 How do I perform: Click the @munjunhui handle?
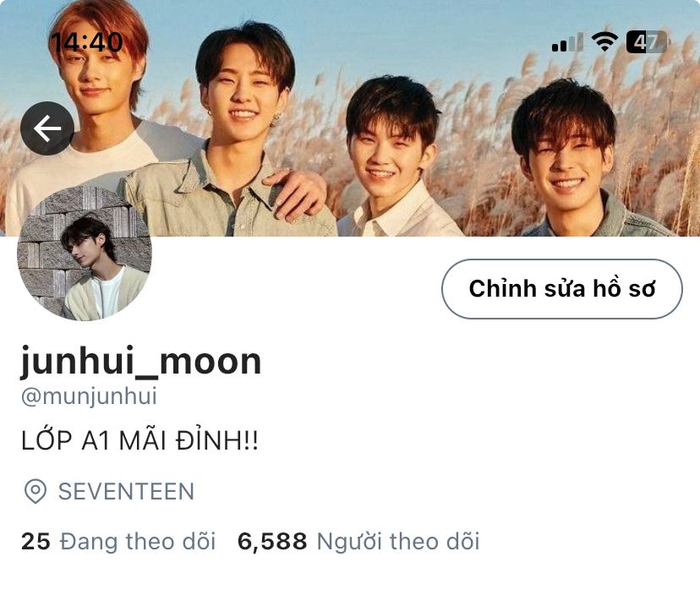coord(89,396)
